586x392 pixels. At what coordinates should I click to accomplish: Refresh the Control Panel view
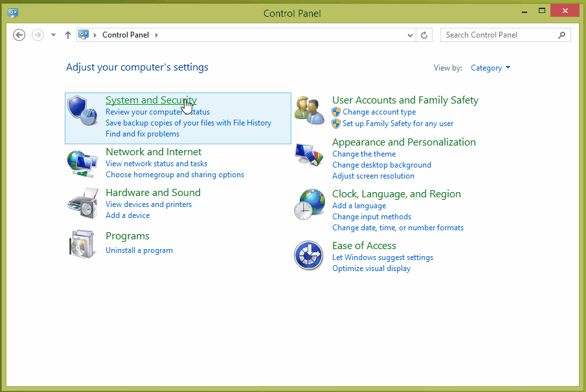pos(424,35)
